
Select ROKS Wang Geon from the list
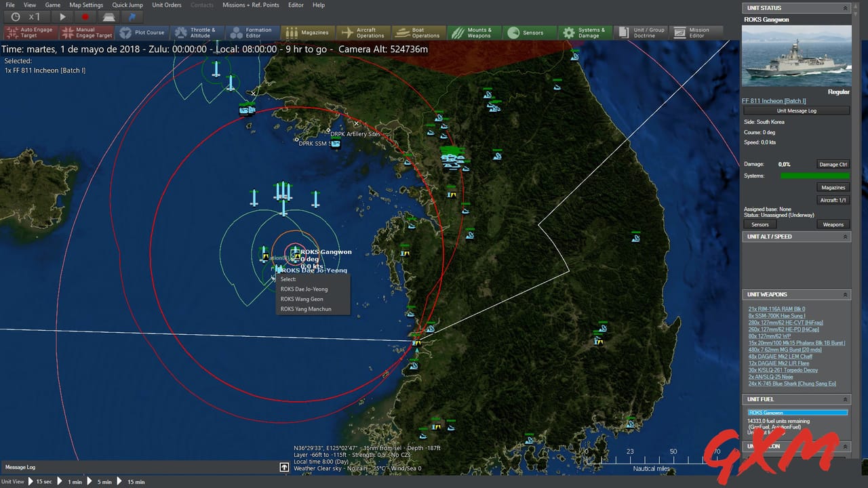pos(301,299)
